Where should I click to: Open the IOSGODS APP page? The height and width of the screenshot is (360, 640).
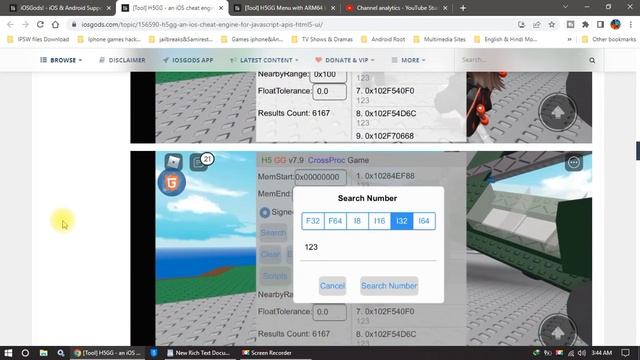point(188,60)
